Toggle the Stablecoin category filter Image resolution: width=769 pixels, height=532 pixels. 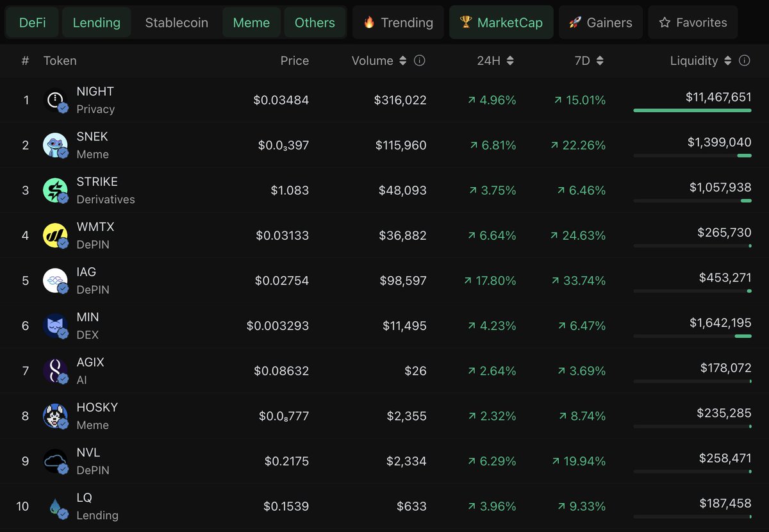(177, 22)
